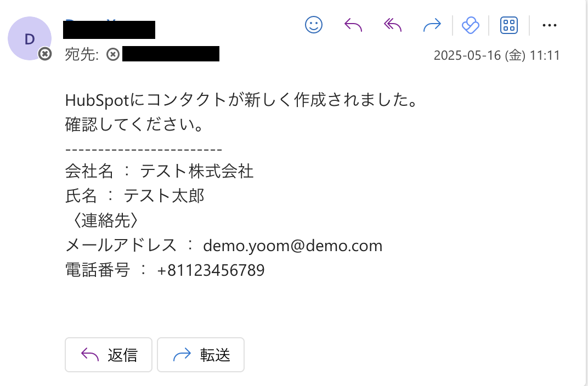The image size is (588, 386).
Task: Open the emoji reaction picker
Action: point(314,25)
